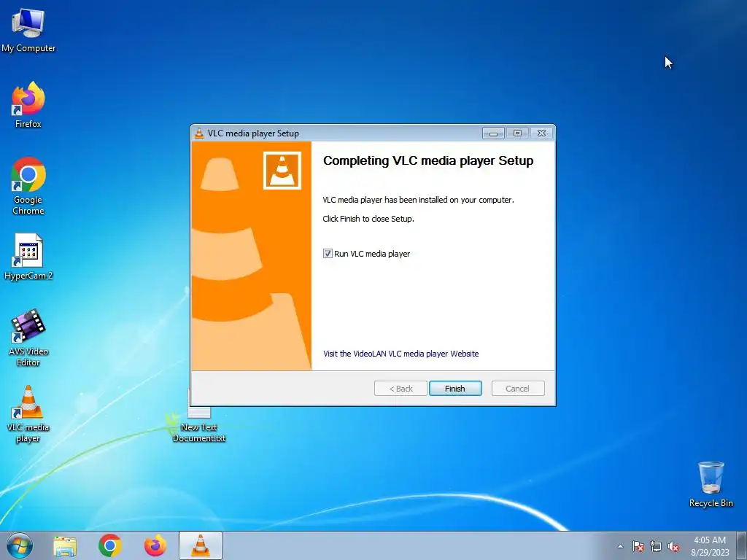Click the Finish button
Viewport: 747px width, 560px height.
[x=455, y=389]
